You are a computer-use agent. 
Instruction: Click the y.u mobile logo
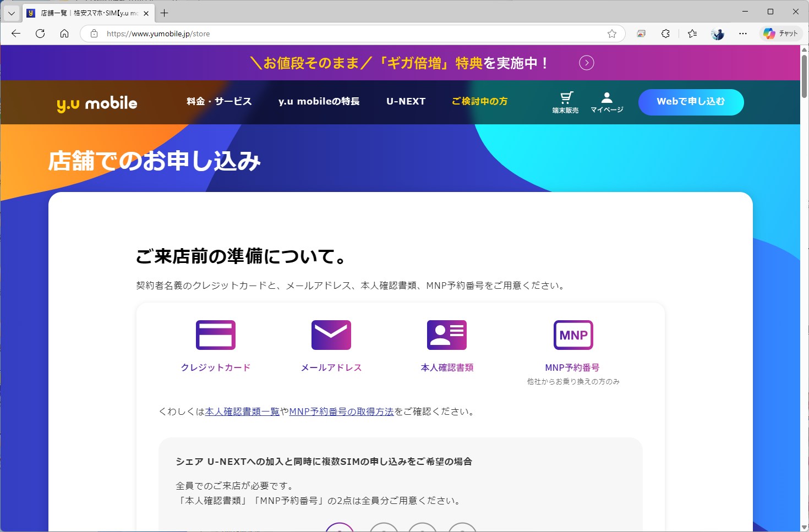click(97, 102)
